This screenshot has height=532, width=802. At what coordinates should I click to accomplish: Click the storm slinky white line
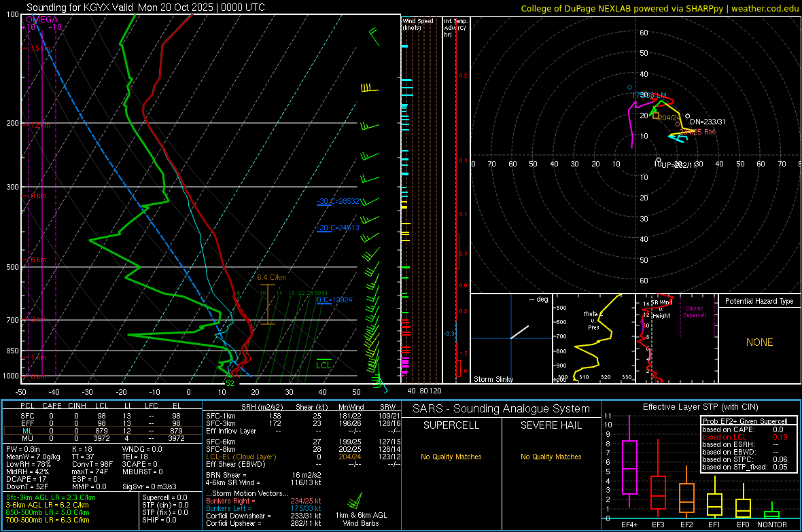(519, 332)
